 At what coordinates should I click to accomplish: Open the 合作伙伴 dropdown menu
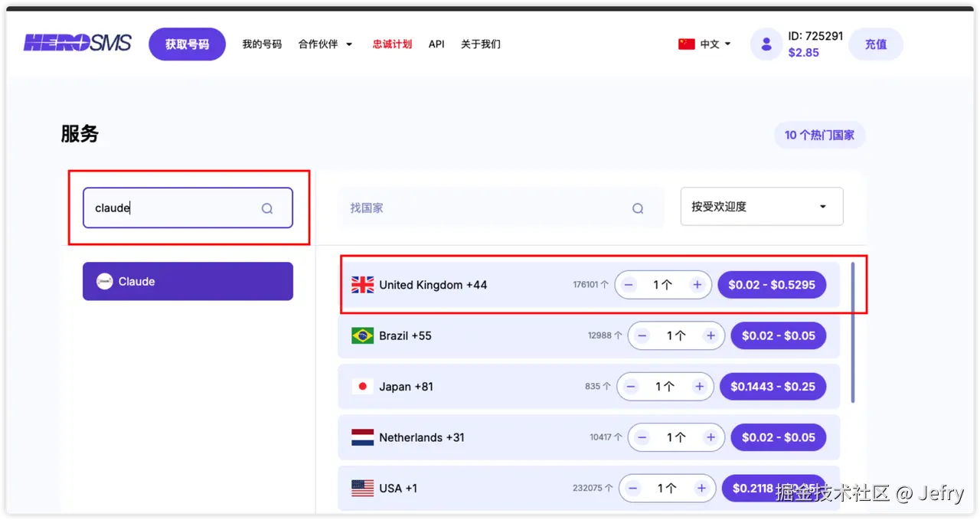click(325, 44)
